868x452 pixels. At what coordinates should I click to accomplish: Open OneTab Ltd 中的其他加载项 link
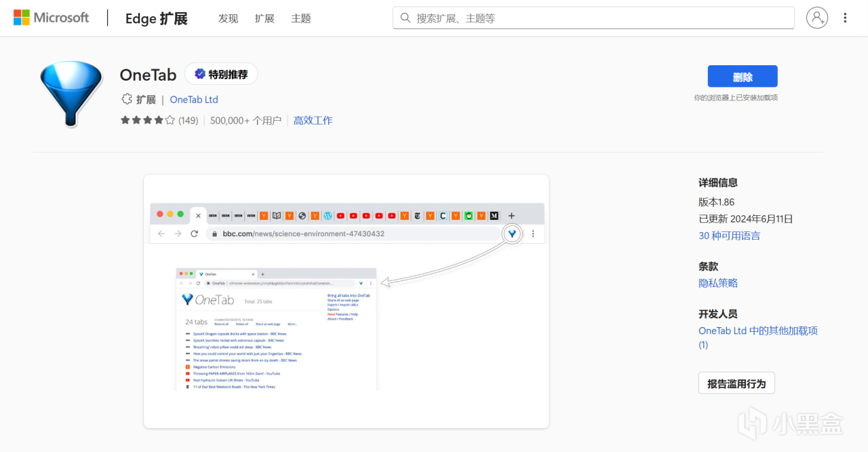point(758,337)
